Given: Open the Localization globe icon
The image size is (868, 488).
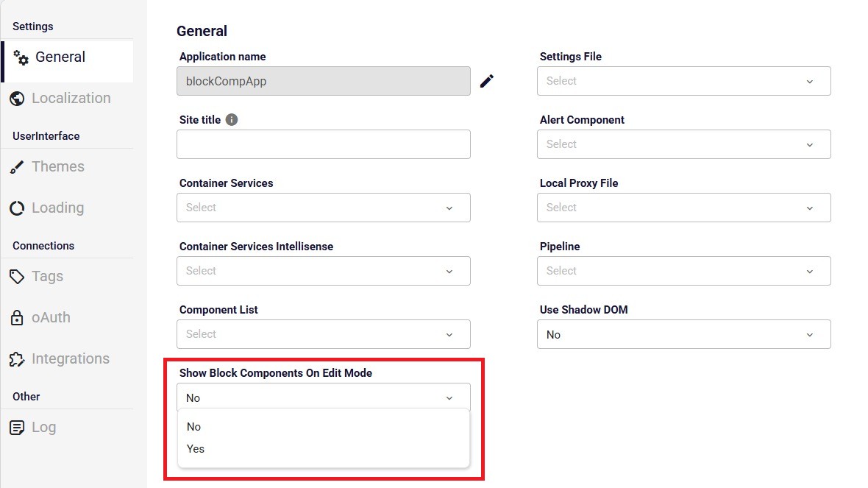Looking at the screenshot, I should coord(17,99).
